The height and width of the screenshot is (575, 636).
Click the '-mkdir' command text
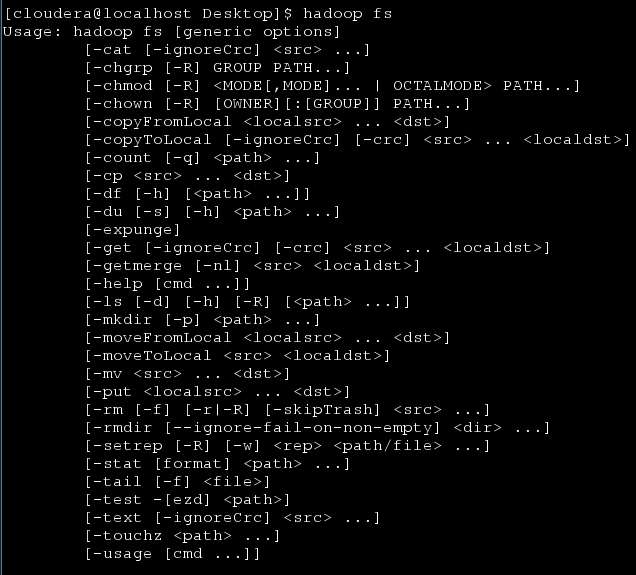pos(123,320)
